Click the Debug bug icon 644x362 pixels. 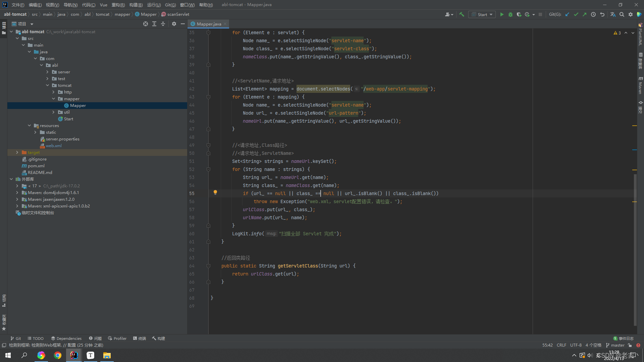coord(511,14)
